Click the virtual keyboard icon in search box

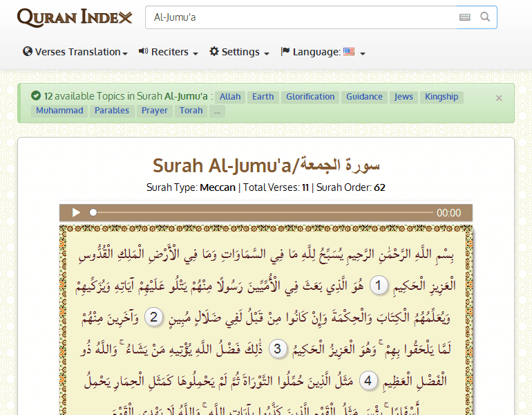[464, 17]
